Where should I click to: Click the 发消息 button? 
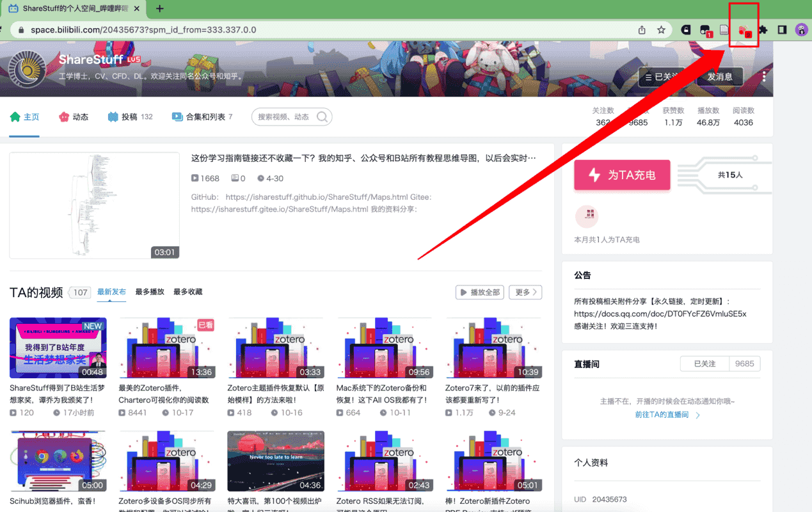click(720, 76)
